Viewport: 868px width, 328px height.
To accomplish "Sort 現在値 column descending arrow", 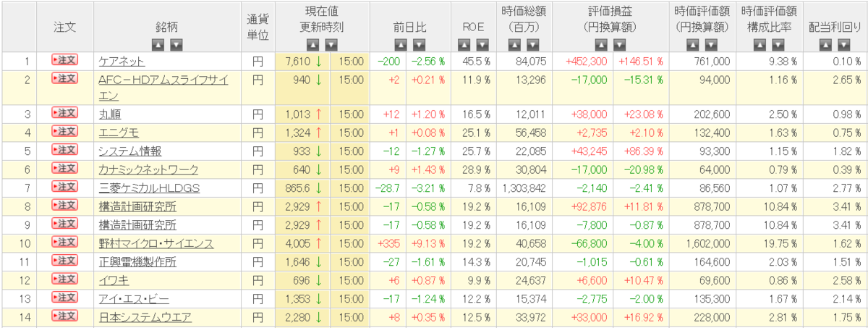I will (x=331, y=45).
